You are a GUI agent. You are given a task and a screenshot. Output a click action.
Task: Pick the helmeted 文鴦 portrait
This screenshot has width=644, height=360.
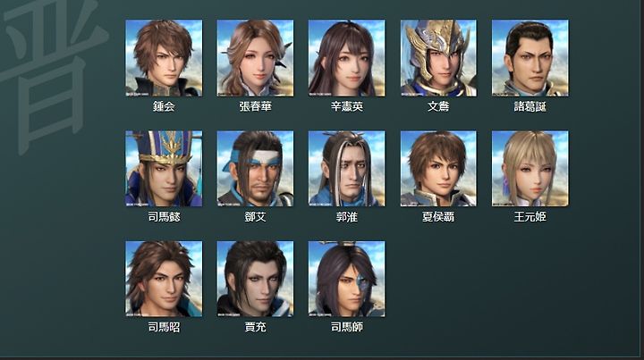(x=438, y=58)
